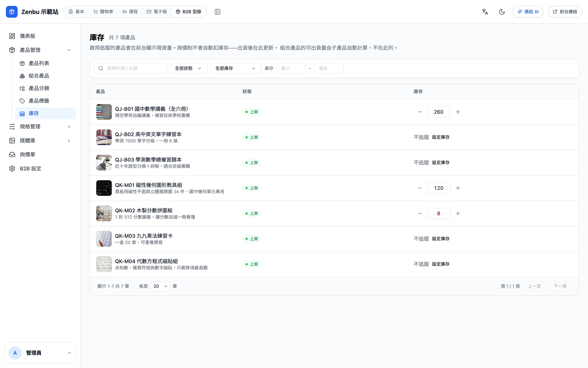
Task: Decrease stock for QJ-B01 國中數學講義
Action: pos(420,112)
